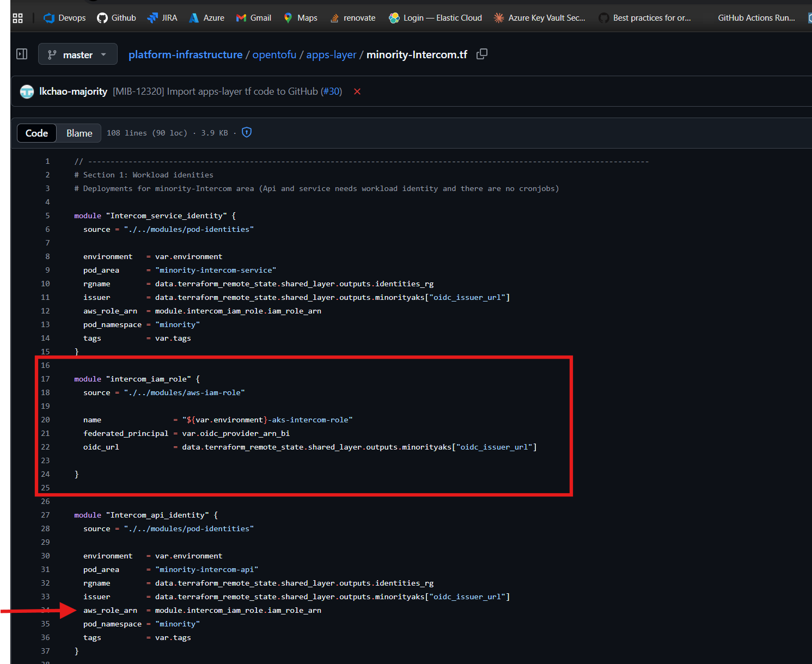Image resolution: width=812 pixels, height=664 pixels.
Task: Click the shield security icon
Action: point(247,132)
